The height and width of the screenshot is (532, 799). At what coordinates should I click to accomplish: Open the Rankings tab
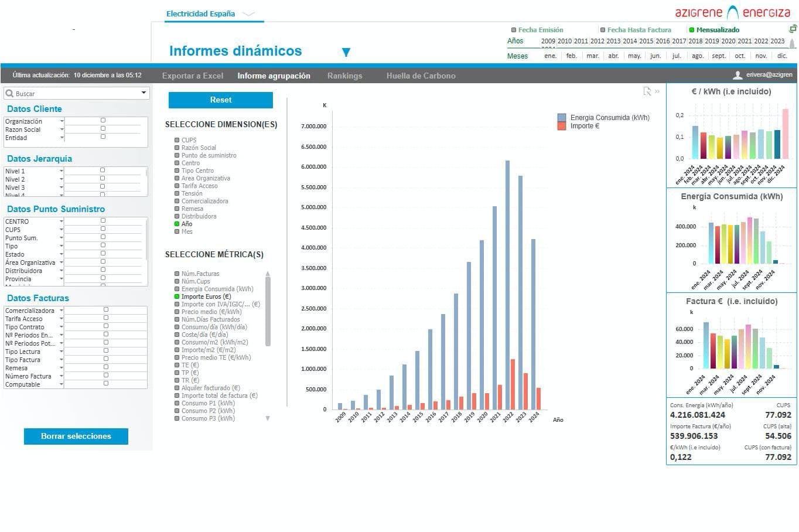344,76
